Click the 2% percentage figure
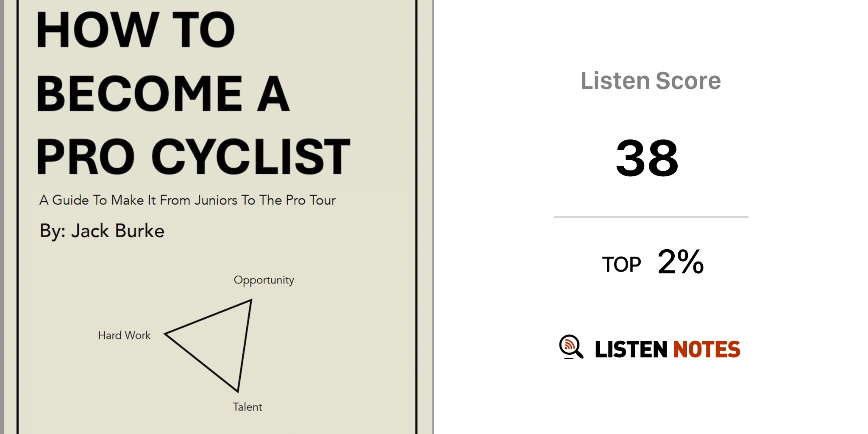 pyautogui.click(x=681, y=262)
